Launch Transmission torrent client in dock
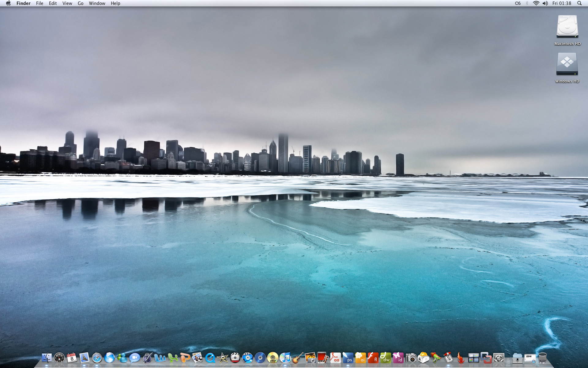This screenshot has width=588, height=368. tap(449, 358)
